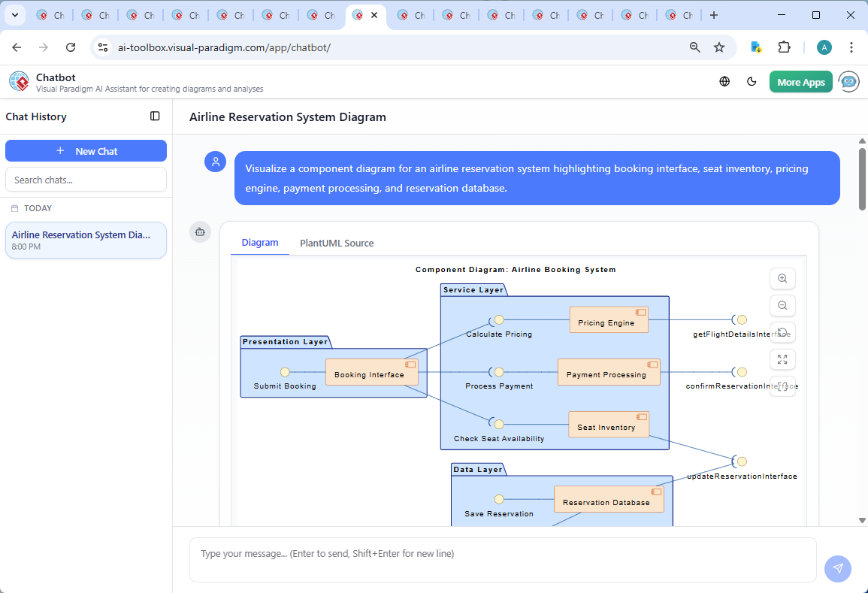The width and height of the screenshot is (868, 593).
Task: Switch to the PlantUML Source tab
Action: [x=336, y=243]
